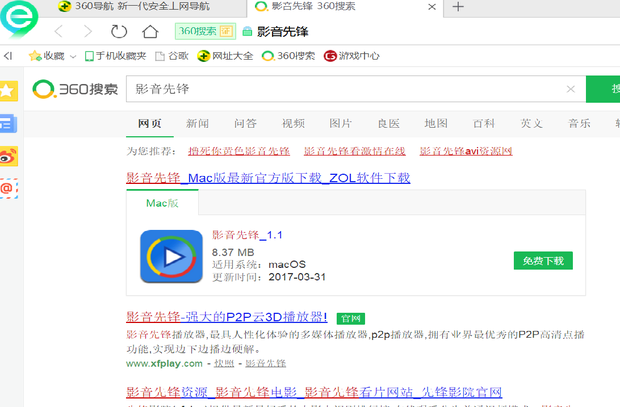Click the green lock icon in address bar
This screenshot has height=407, width=620.
click(247, 31)
